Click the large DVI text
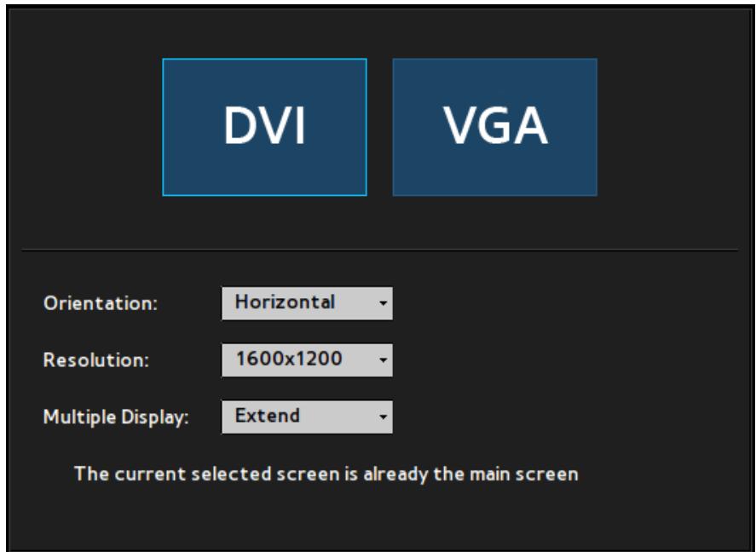Image resolution: width=756 pixels, height=552 pixels. click(265, 125)
